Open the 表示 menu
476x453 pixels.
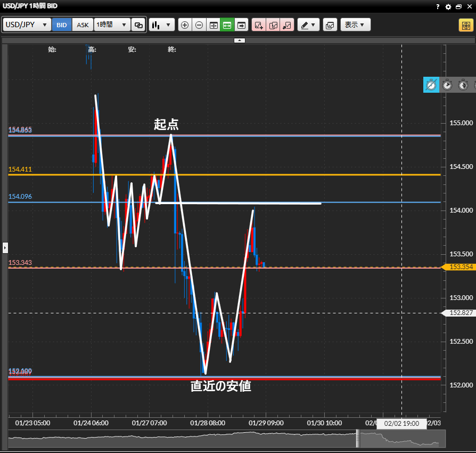coord(355,25)
